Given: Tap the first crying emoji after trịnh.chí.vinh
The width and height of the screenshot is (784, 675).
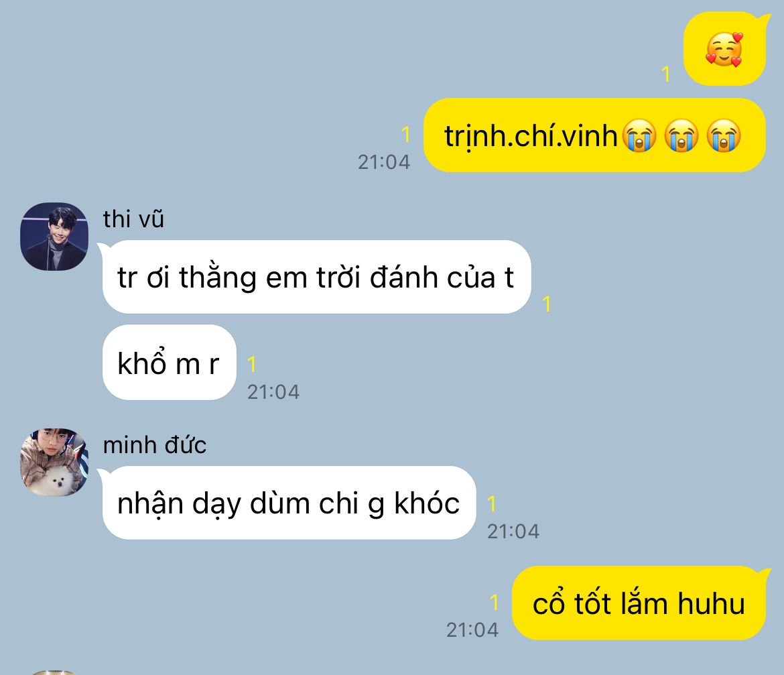Looking at the screenshot, I should click(639, 136).
